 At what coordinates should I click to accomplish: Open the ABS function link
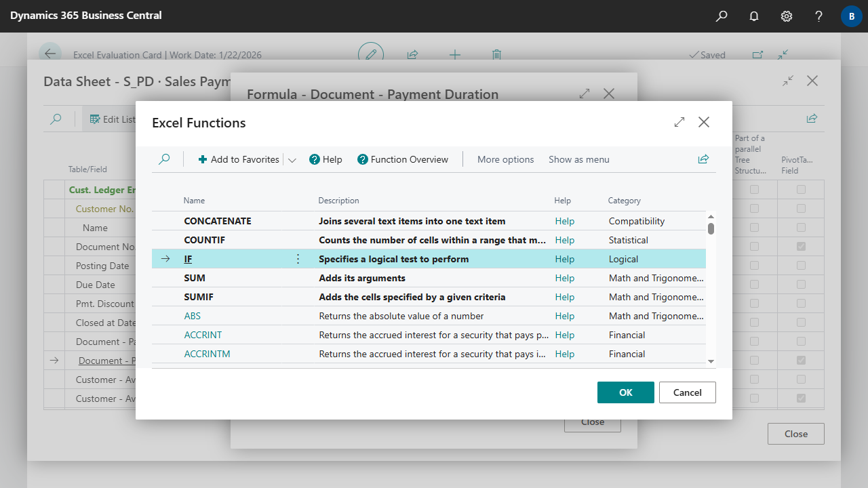point(193,316)
